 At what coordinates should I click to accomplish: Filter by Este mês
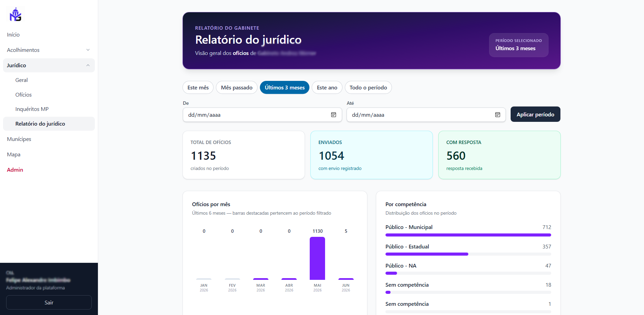tap(198, 87)
